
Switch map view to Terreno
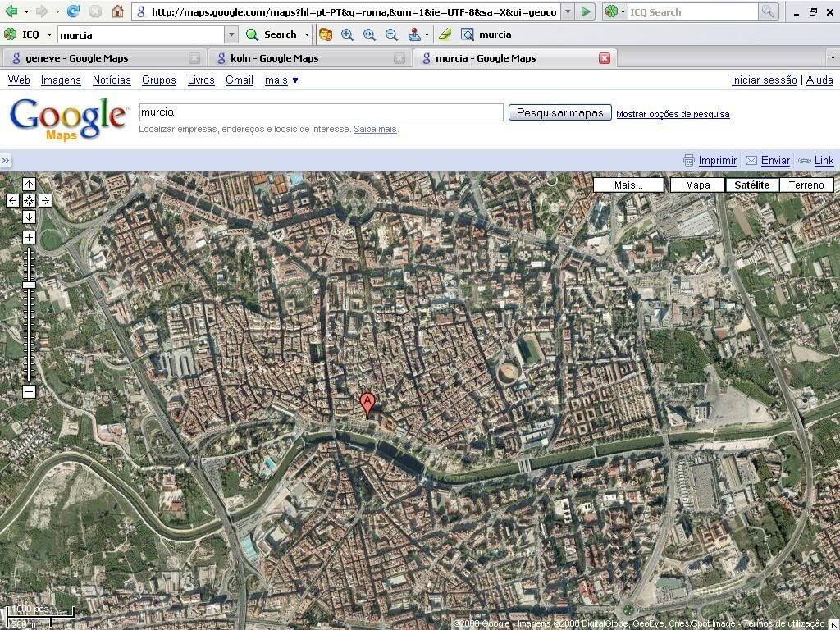point(806,185)
